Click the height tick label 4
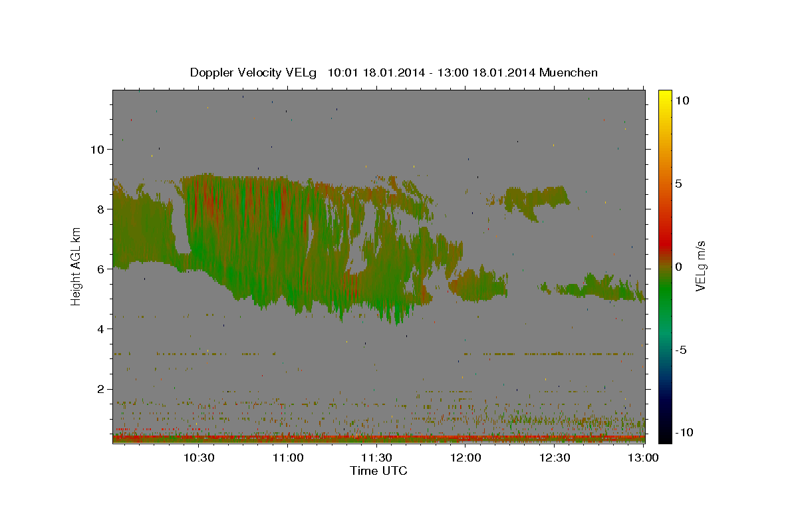The height and width of the screenshot is (532, 798). click(x=100, y=329)
